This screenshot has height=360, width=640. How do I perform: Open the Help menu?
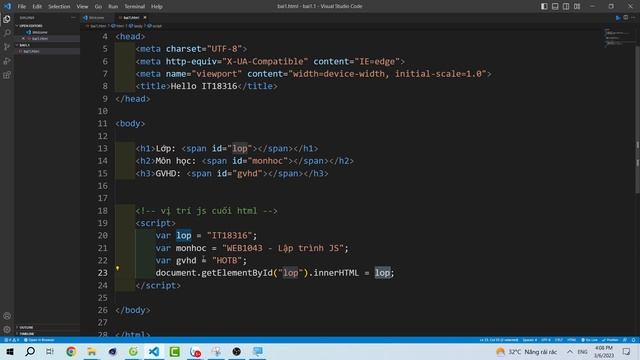157,6
